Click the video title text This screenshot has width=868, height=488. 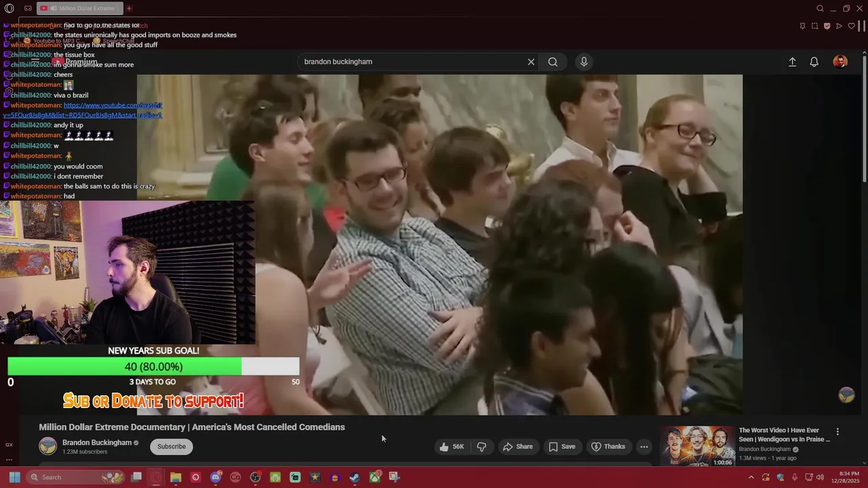coord(192,427)
